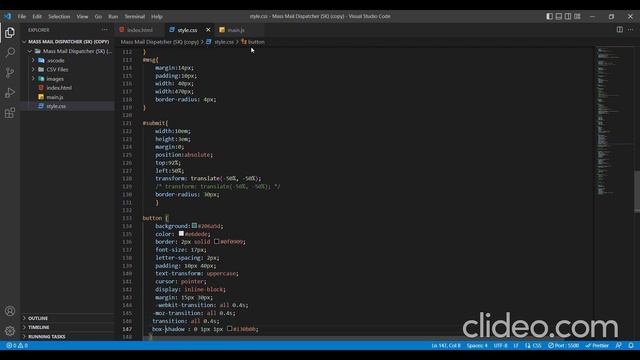
Task: Click line number 121 in the gutter
Action: click(127, 123)
